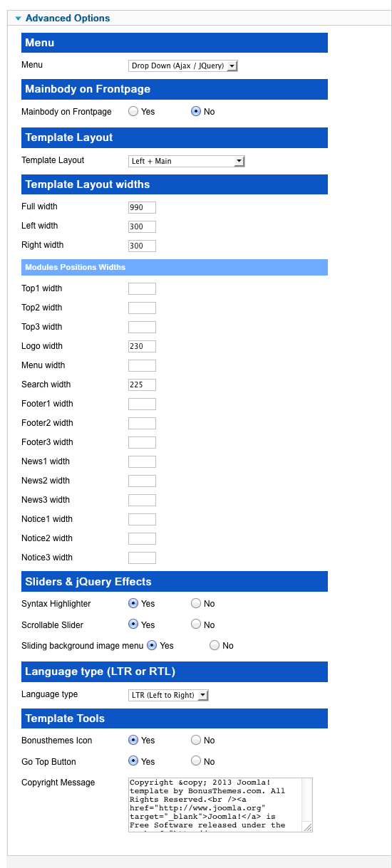Click the Copyright Message textarea resize handle
The height and width of the screenshot is (868, 392).
pyautogui.click(x=307, y=827)
